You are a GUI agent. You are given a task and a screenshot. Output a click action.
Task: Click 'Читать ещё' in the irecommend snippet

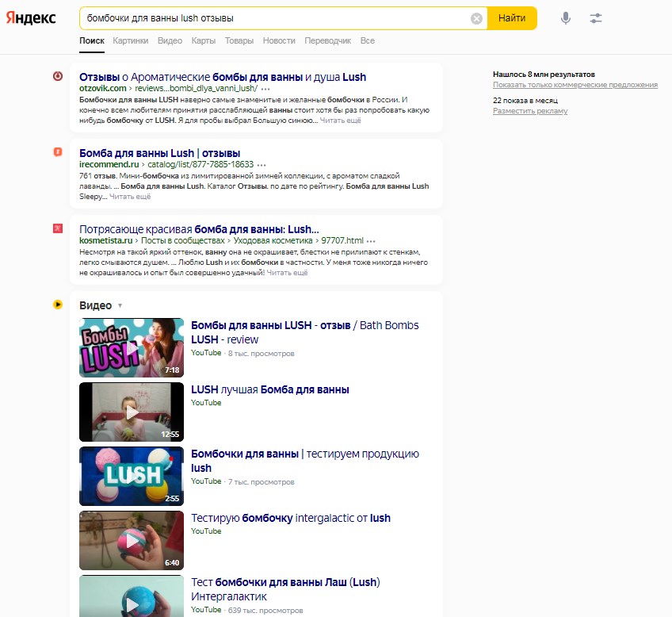pos(130,197)
